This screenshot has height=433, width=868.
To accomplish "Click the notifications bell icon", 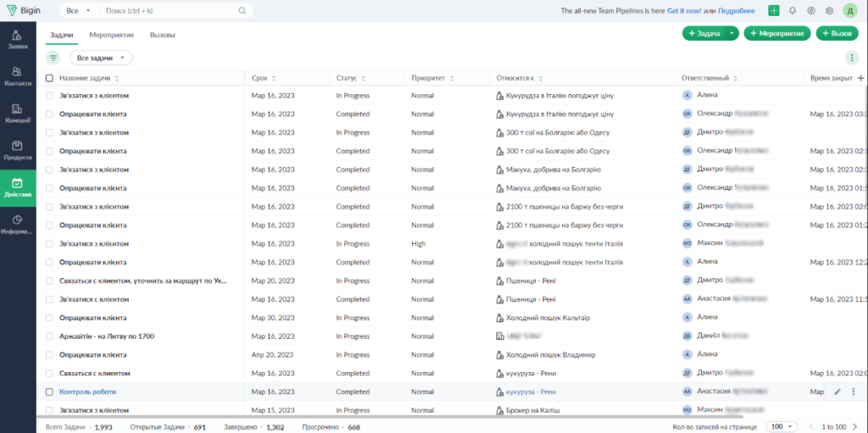I will click(793, 11).
